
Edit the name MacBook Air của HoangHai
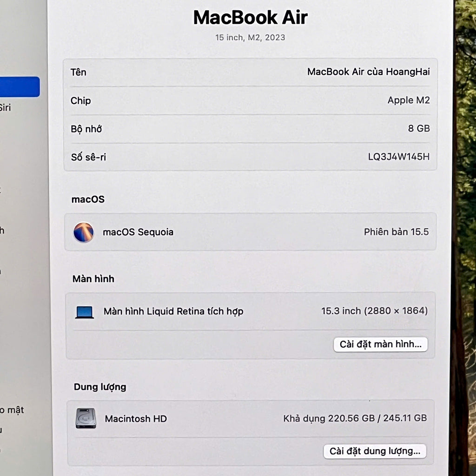(368, 72)
